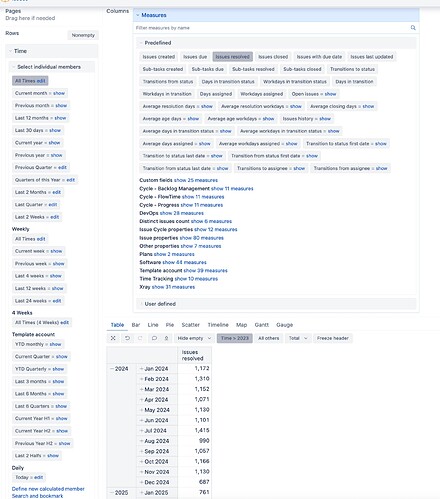The image size is (440, 499).
Task: Switch to the Table view tab
Action: pos(117,325)
